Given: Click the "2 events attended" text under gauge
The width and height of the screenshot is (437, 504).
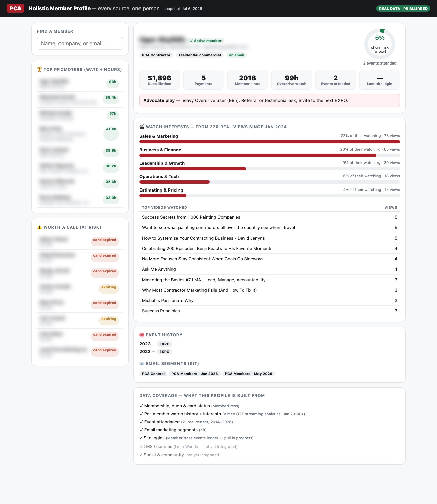Looking at the screenshot, I should (x=380, y=63).
